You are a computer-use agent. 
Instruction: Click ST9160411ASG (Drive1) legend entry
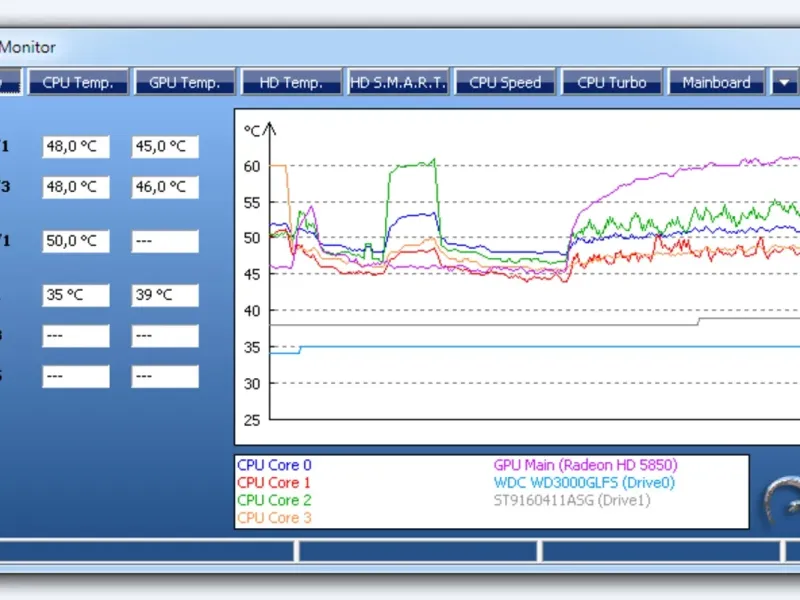(x=572, y=500)
